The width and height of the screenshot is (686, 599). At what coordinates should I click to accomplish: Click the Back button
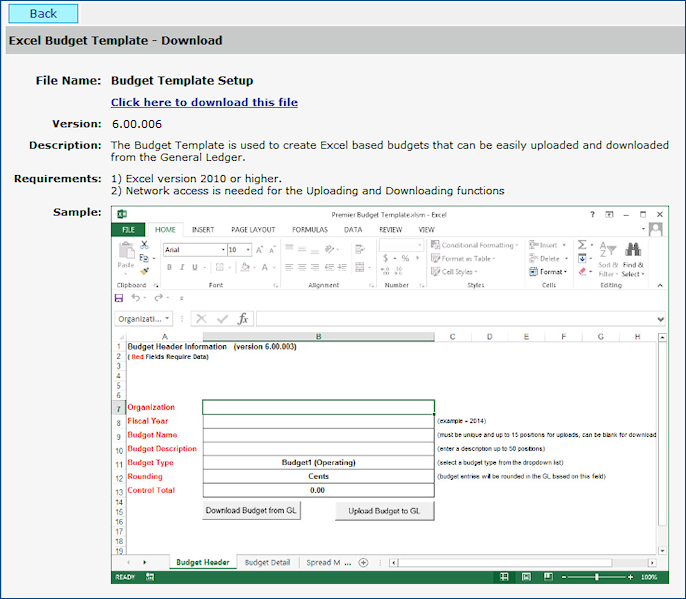pyautogui.click(x=43, y=13)
